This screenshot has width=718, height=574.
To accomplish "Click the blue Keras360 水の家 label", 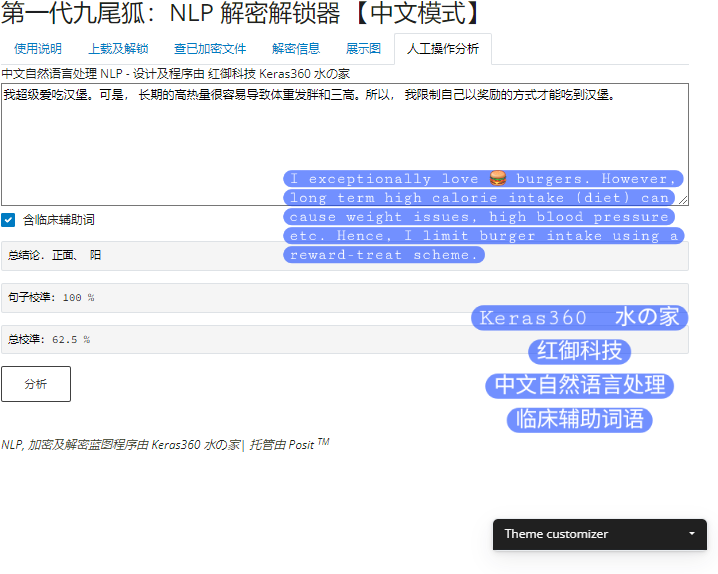I will pos(580,318).
